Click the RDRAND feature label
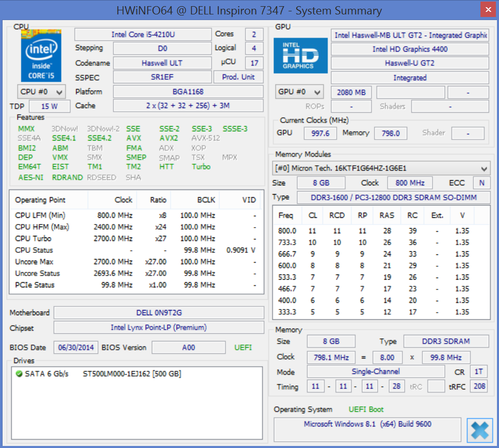The image size is (499, 448). coord(67,177)
